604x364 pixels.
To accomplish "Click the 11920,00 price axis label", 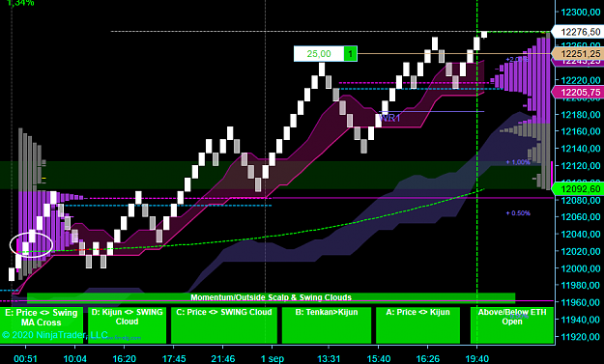I will coord(581,337).
